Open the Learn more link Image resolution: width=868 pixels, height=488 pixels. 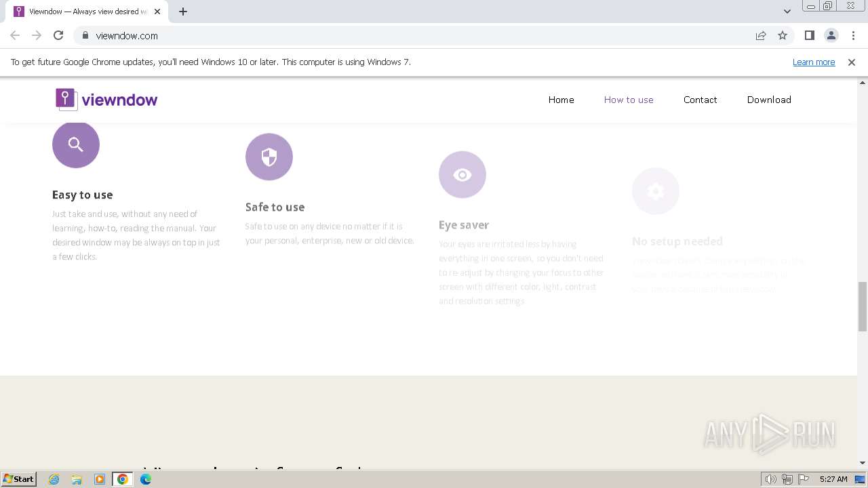pyautogui.click(x=814, y=62)
